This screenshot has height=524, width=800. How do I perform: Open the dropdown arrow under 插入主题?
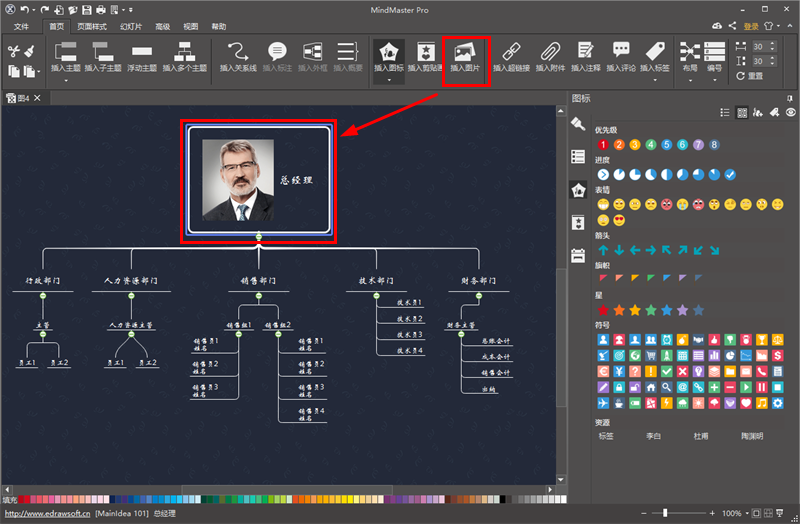(x=66, y=80)
